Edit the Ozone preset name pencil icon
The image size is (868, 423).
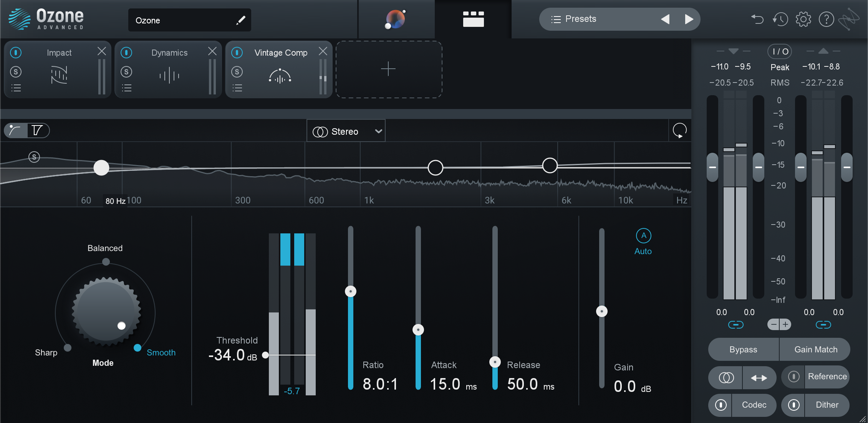[x=241, y=20]
